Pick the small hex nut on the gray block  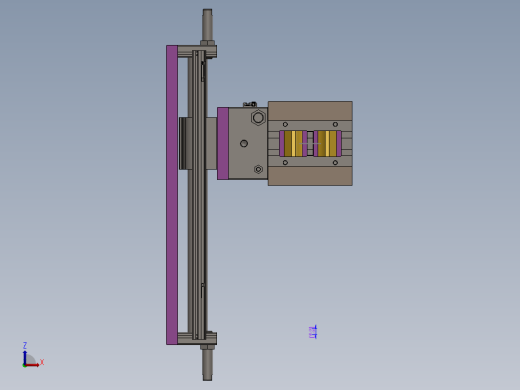(258, 169)
